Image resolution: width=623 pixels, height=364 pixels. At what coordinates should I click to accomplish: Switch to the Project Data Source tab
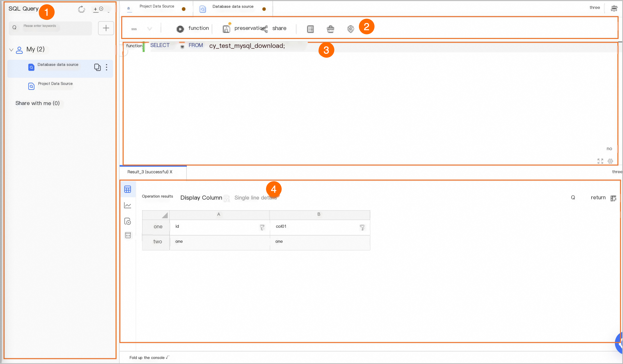pos(156,7)
